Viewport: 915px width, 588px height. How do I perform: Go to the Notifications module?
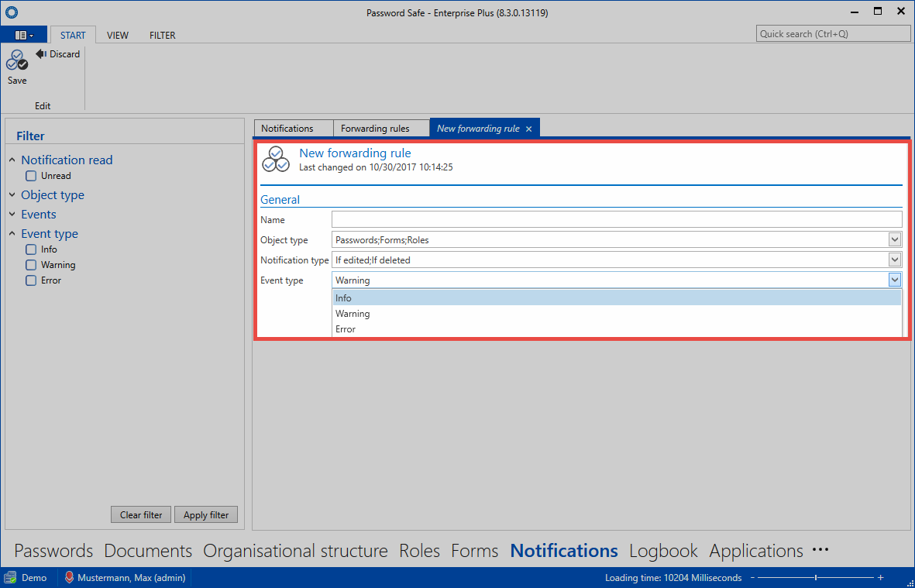point(564,550)
